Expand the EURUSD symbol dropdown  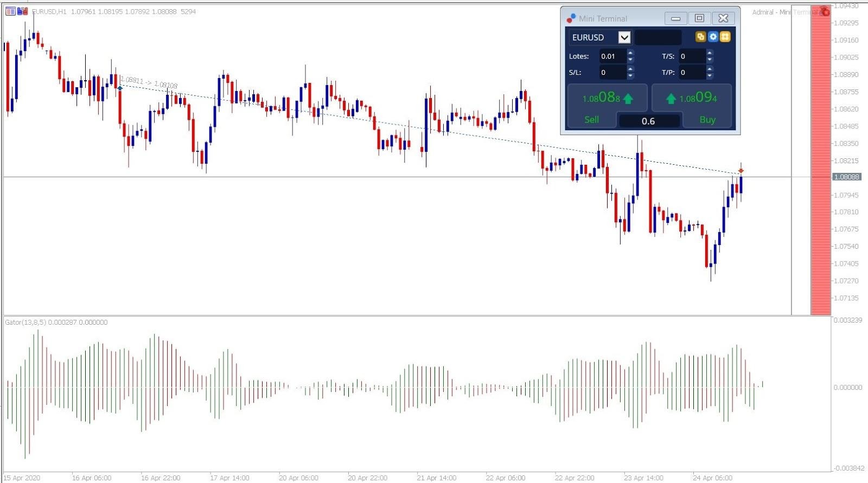click(x=624, y=37)
